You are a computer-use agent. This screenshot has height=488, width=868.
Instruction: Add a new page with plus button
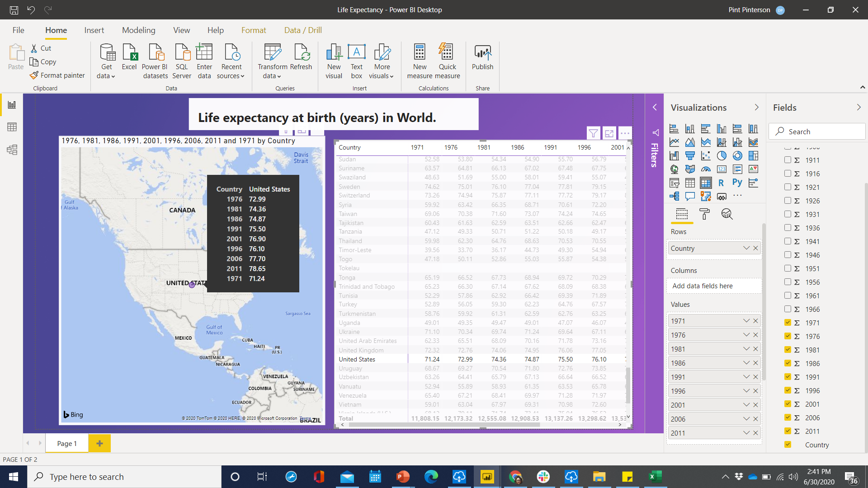point(99,443)
